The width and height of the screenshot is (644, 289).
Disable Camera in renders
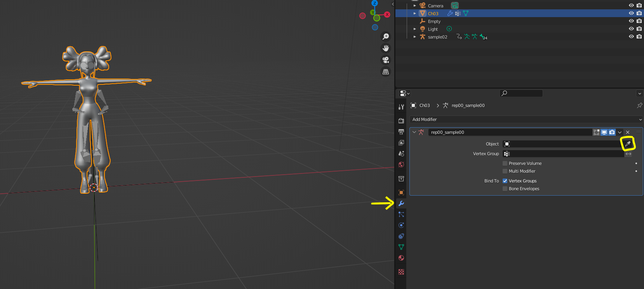(x=639, y=5)
